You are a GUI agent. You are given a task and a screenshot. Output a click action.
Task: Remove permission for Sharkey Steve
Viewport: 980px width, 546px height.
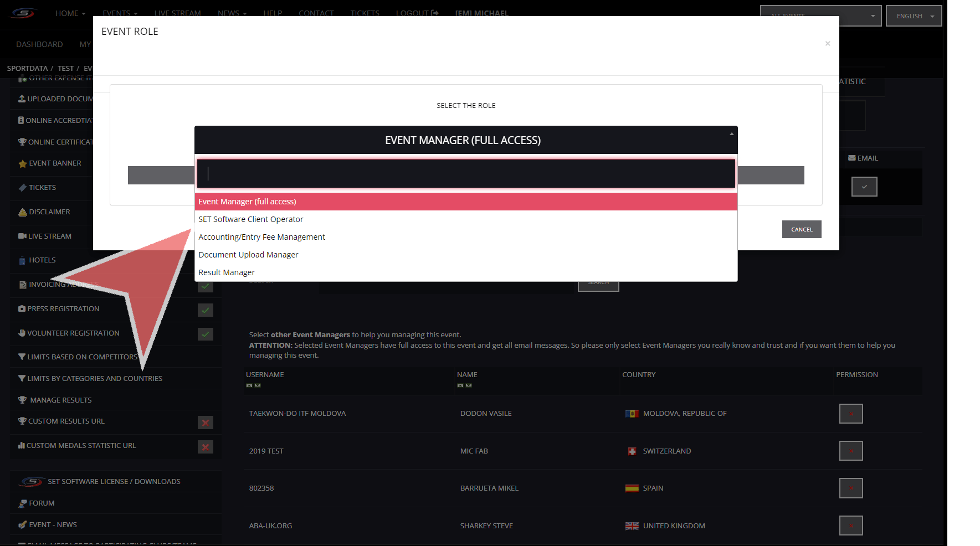850,526
